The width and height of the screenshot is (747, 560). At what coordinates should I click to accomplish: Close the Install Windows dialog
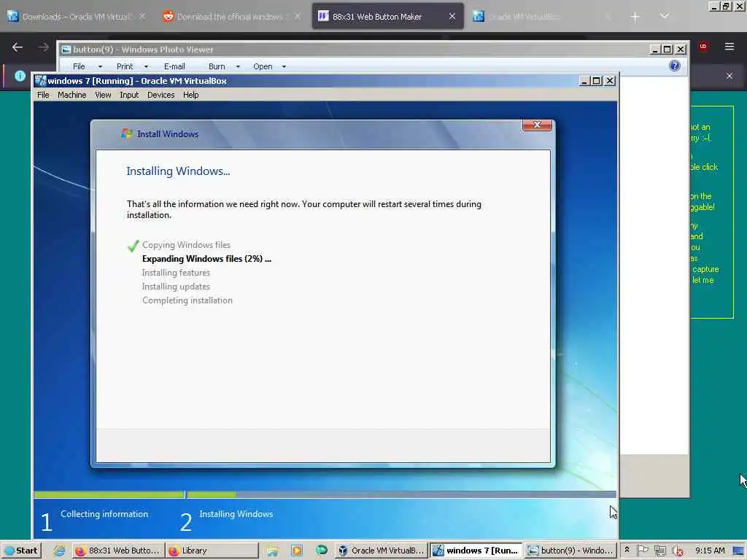537,125
